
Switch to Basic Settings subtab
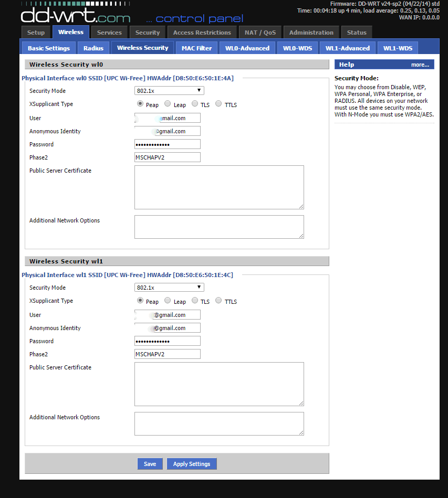49,48
